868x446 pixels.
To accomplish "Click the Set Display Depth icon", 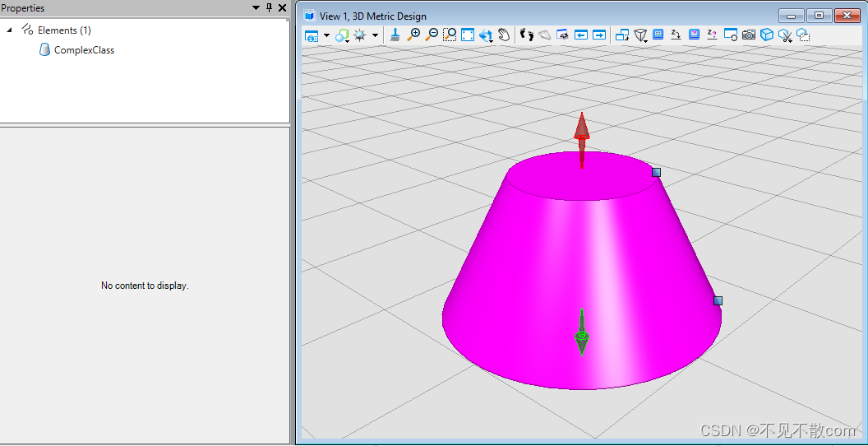I will pyautogui.click(x=658, y=35).
